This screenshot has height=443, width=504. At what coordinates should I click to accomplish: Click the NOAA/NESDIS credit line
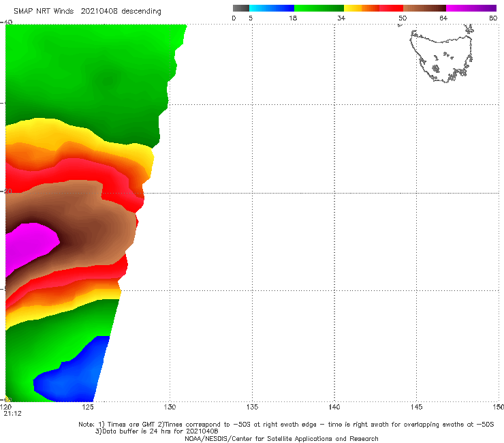[x=281, y=438]
